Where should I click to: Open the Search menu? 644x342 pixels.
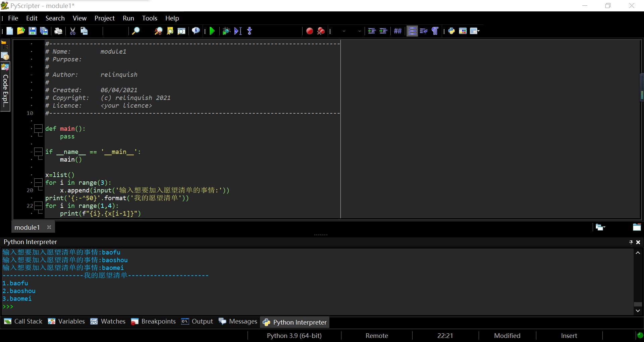(x=55, y=18)
